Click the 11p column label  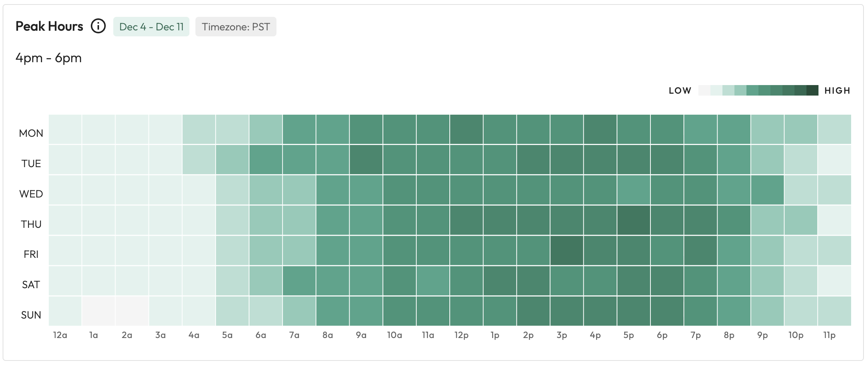830,335
